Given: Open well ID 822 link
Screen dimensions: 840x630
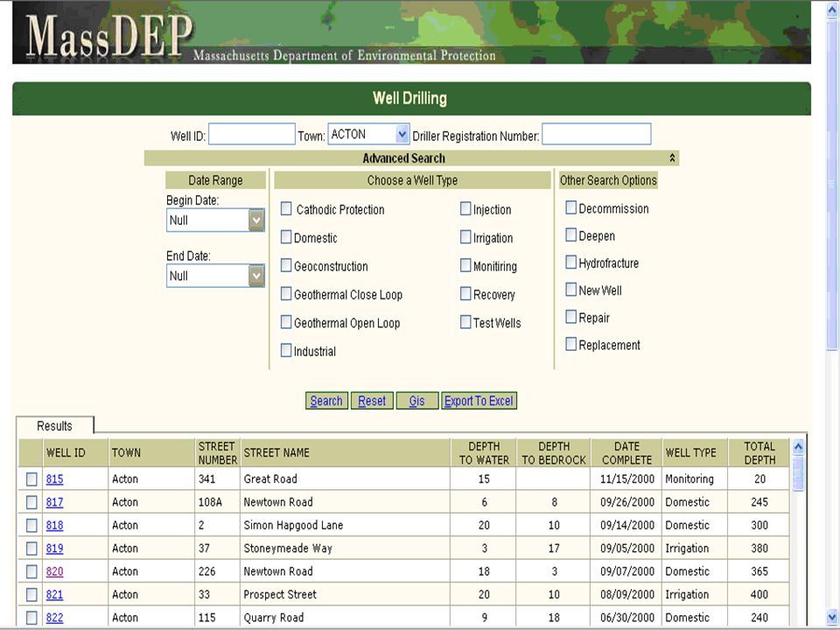Looking at the screenshot, I should tap(54, 617).
